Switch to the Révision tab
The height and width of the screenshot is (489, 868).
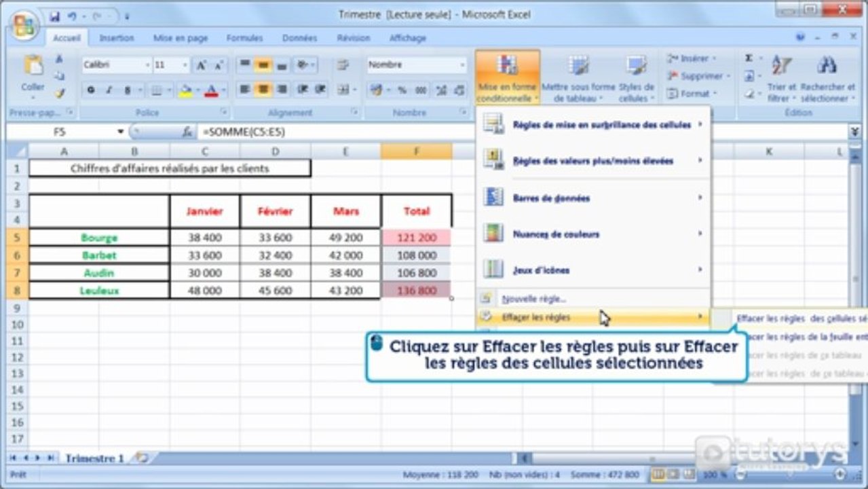pos(354,38)
